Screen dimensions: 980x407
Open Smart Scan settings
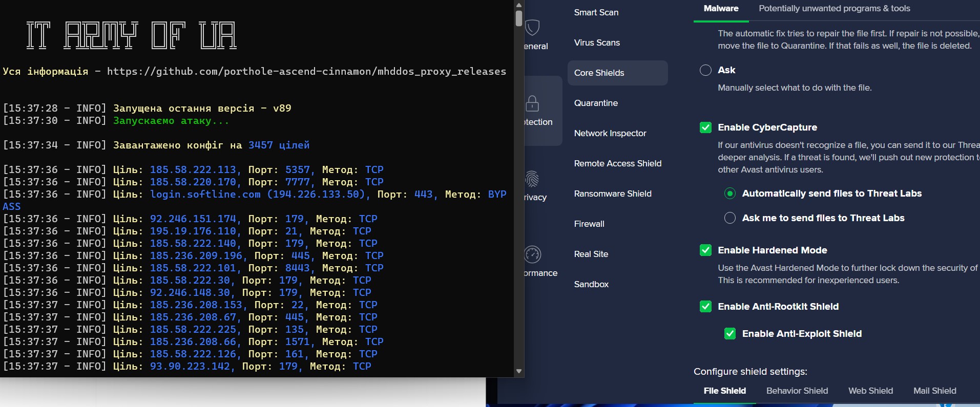click(x=596, y=12)
